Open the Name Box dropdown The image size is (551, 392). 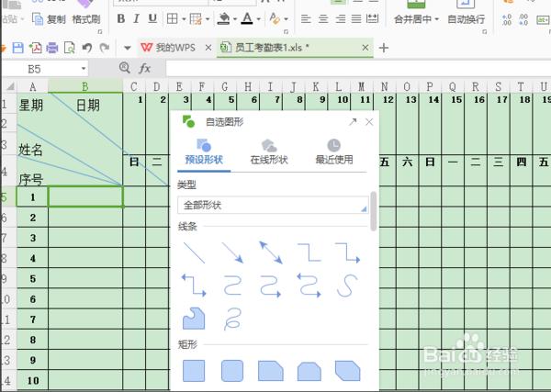click(x=84, y=69)
